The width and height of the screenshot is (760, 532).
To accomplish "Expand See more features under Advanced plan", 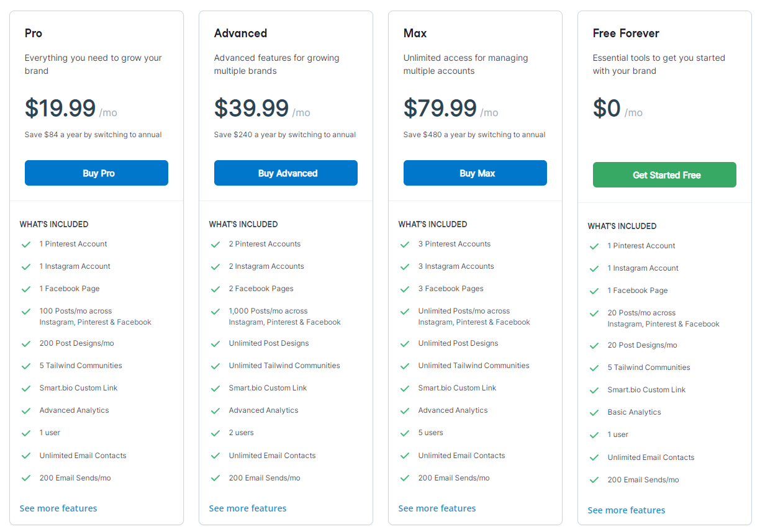I will coord(248,508).
